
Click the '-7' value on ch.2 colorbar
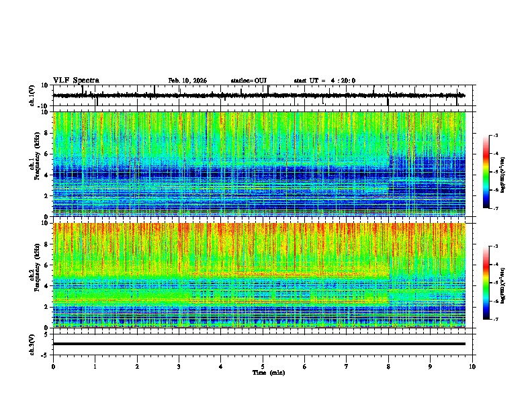[x=495, y=320]
